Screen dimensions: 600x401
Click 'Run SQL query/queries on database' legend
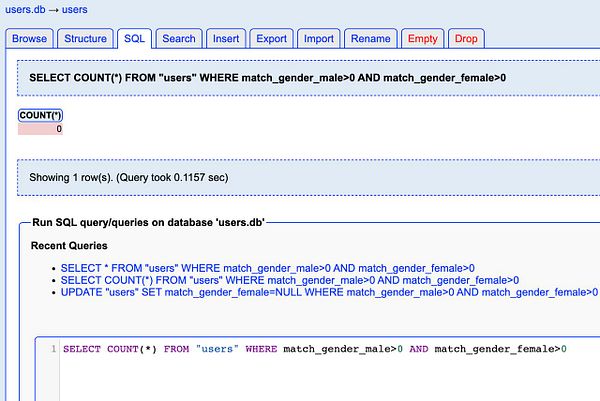point(148,223)
